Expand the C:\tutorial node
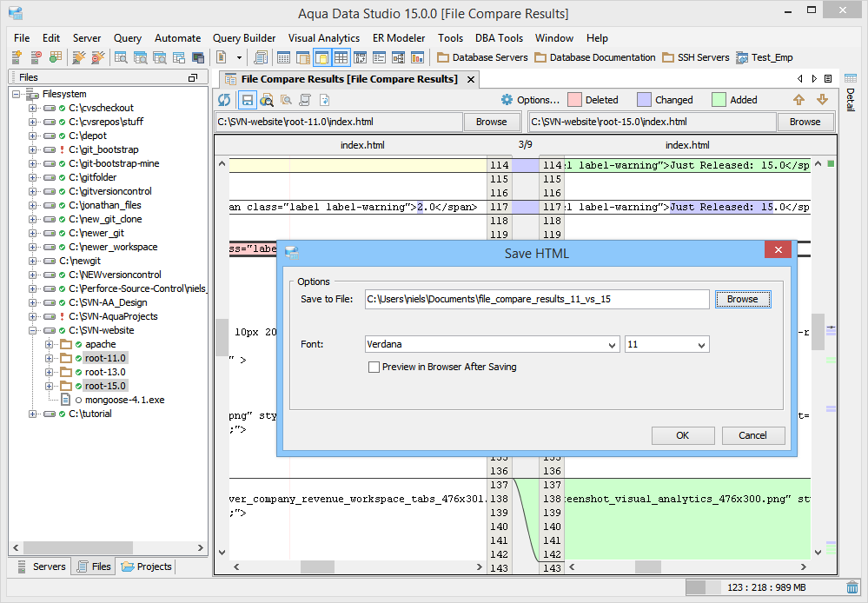This screenshot has height=603, width=868. point(33,414)
